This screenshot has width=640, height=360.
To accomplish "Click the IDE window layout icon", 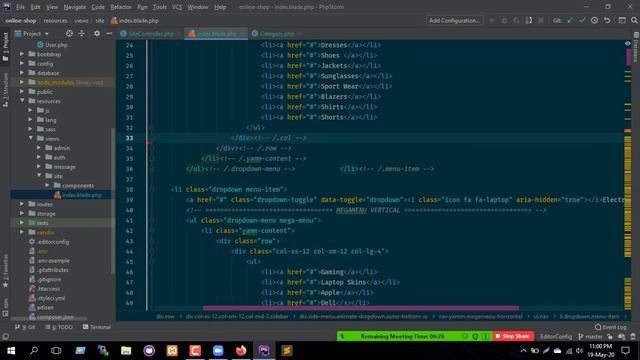I will pyautogui.click(x=622, y=20).
